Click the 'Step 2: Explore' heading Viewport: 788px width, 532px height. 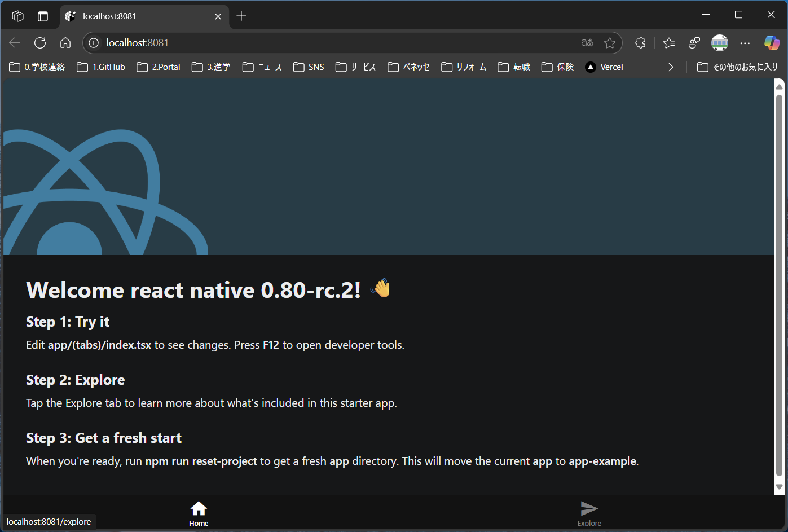pyautogui.click(x=76, y=380)
